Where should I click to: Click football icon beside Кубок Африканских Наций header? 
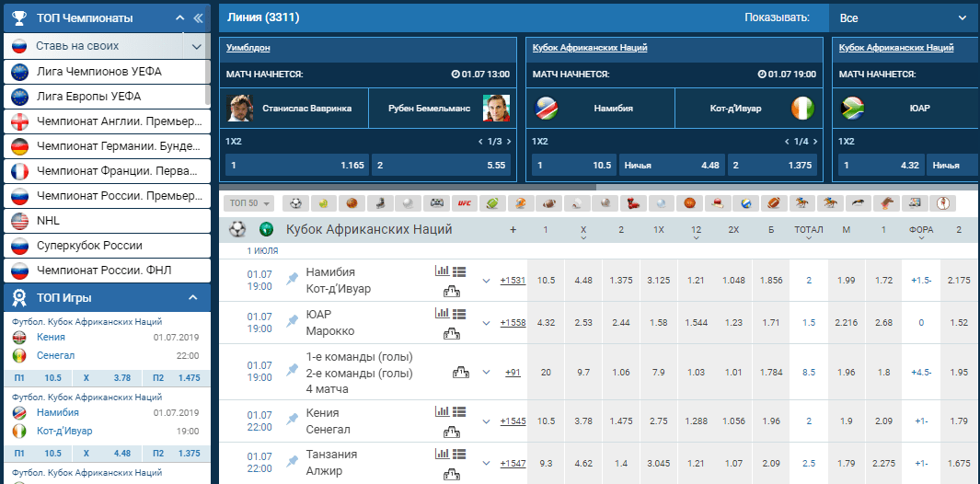pos(237,229)
